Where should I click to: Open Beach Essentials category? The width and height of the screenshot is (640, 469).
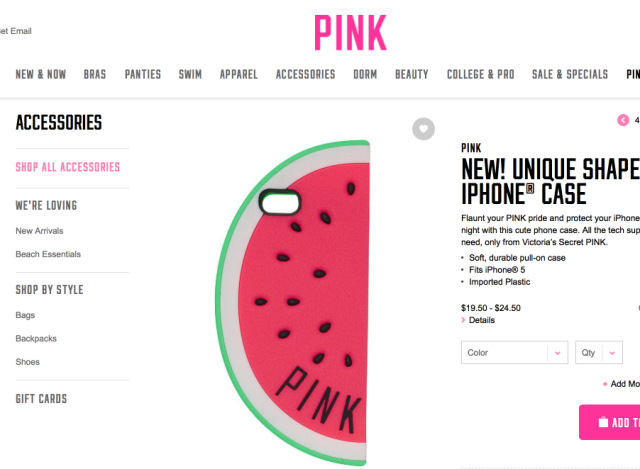tap(48, 254)
